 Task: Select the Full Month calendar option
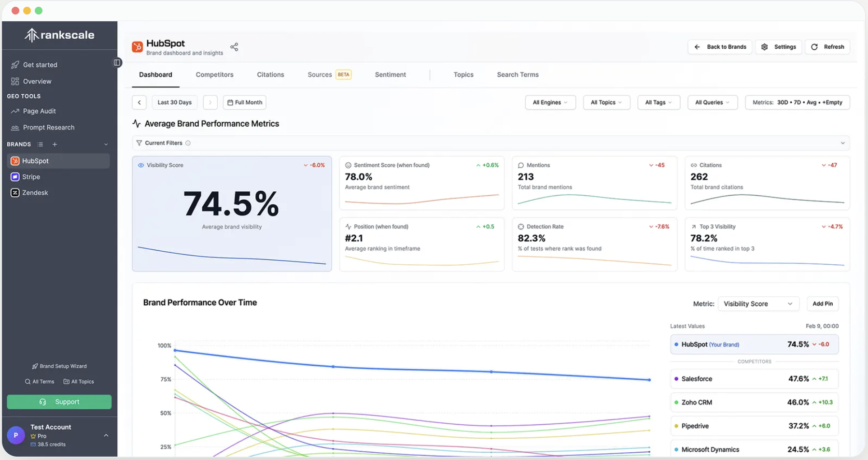(x=245, y=102)
